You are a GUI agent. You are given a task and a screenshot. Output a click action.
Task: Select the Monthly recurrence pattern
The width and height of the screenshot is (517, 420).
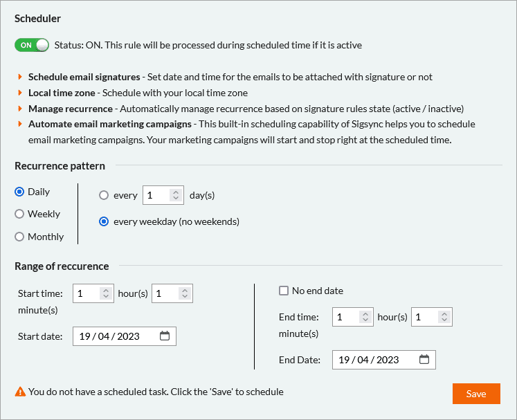pos(19,237)
